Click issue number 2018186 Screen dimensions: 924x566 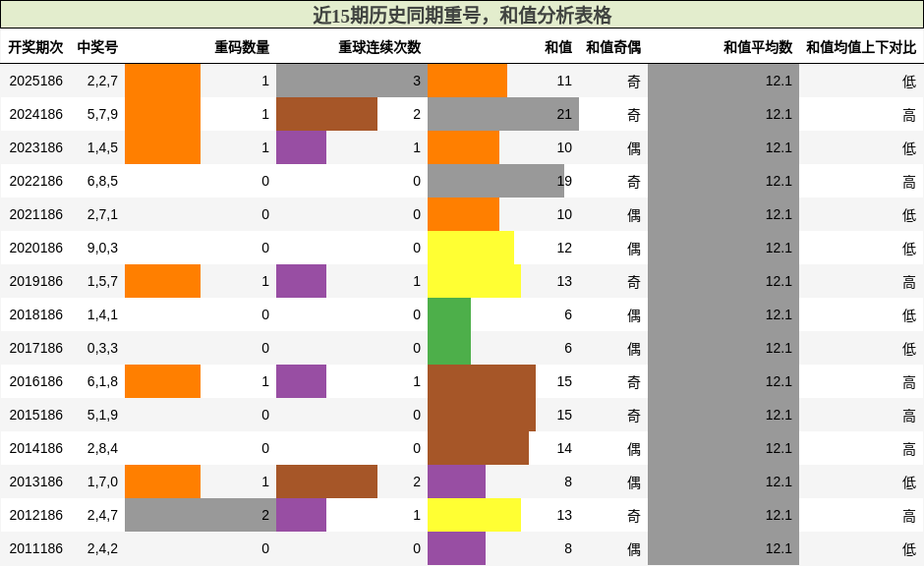(x=36, y=314)
